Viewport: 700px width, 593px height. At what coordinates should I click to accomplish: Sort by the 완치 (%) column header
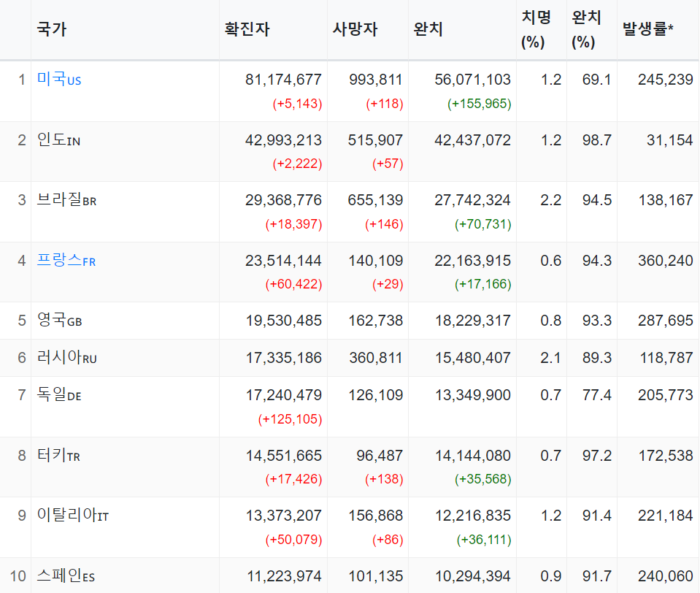click(586, 29)
